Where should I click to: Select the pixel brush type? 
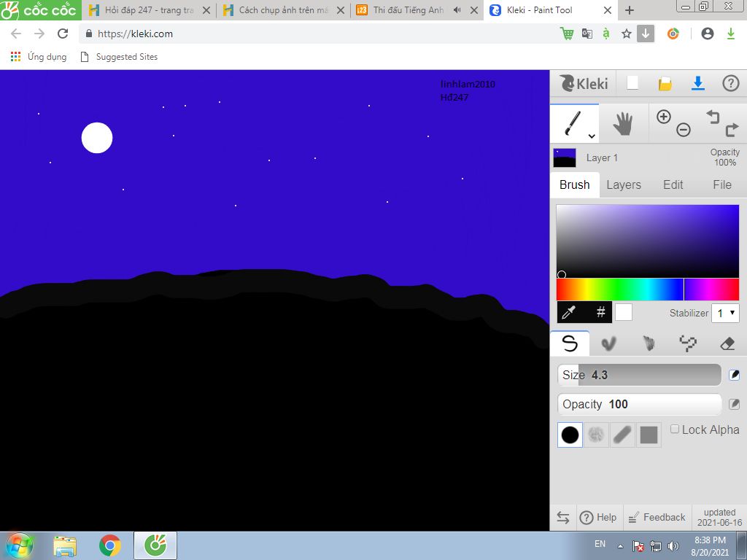point(687,343)
